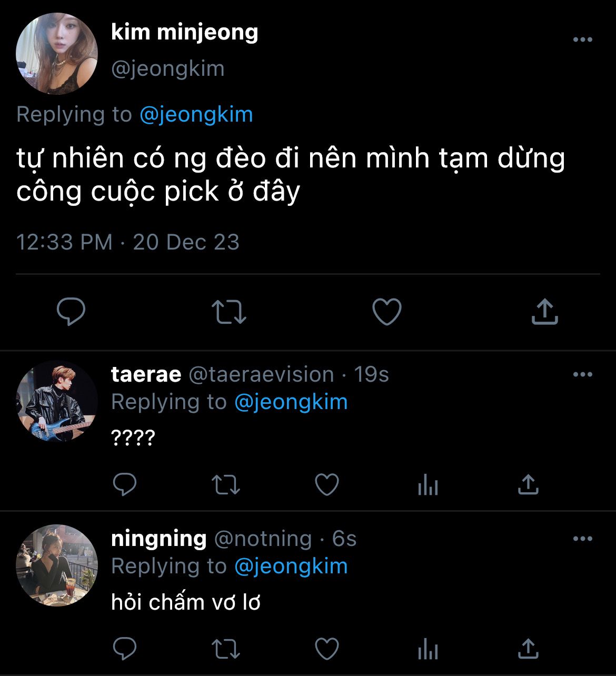
Task: Reply to taerae's '????' tweet
Action: (x=125, y=484)
